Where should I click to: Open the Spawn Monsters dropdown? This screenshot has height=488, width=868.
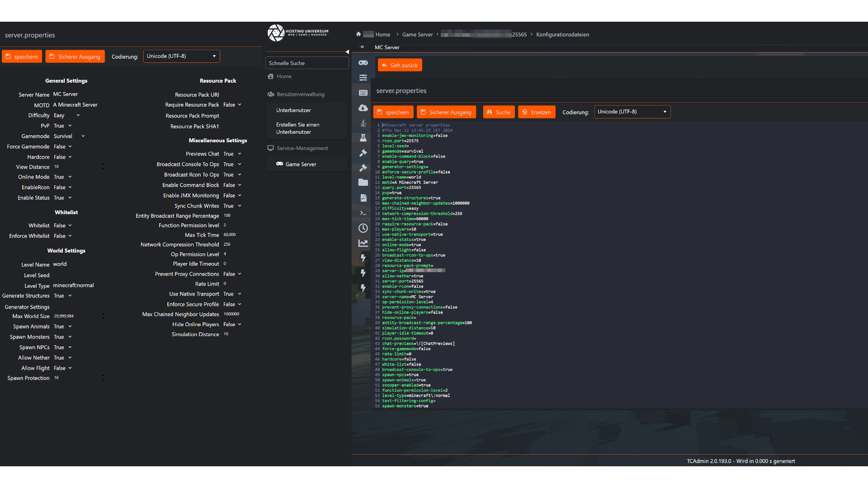click(x=63, y=337)
